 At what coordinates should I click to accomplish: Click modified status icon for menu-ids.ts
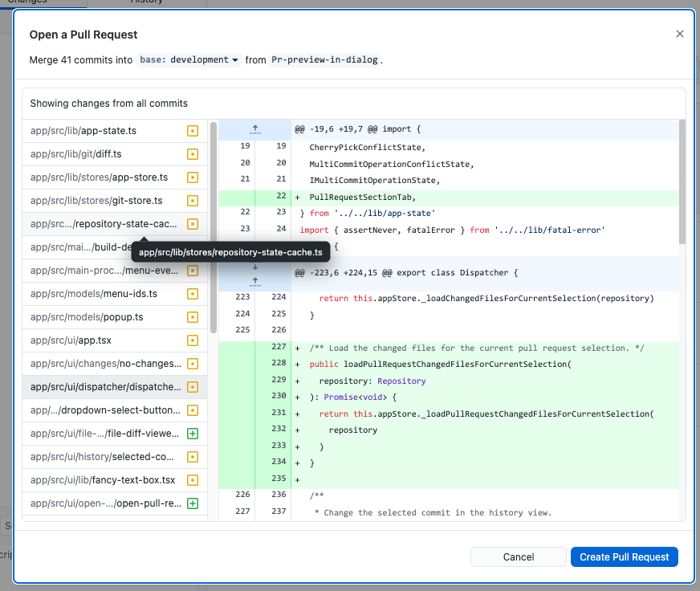pos(193,294)
